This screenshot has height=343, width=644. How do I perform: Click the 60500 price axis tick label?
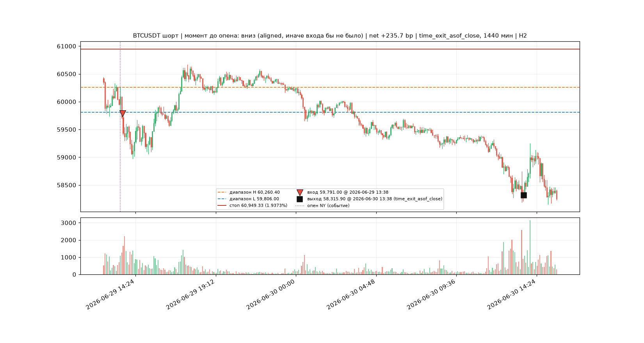coord(67,74)
